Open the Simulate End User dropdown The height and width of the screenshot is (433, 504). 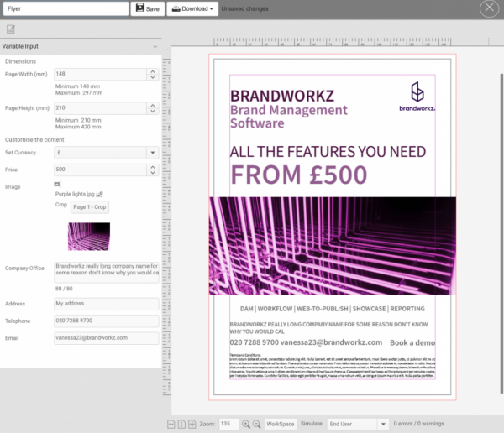pos(383,424)
